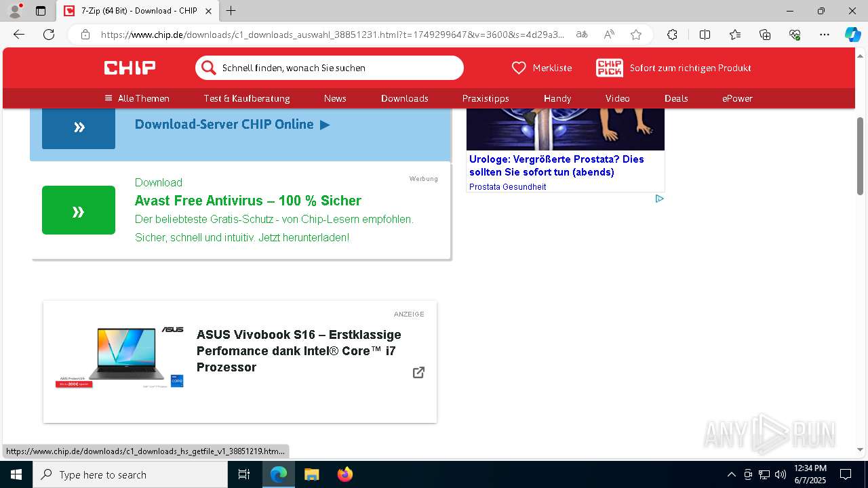Click Microsoft Edge taskbar icon
The image size is (868, 488).
[x=279, y=474]
